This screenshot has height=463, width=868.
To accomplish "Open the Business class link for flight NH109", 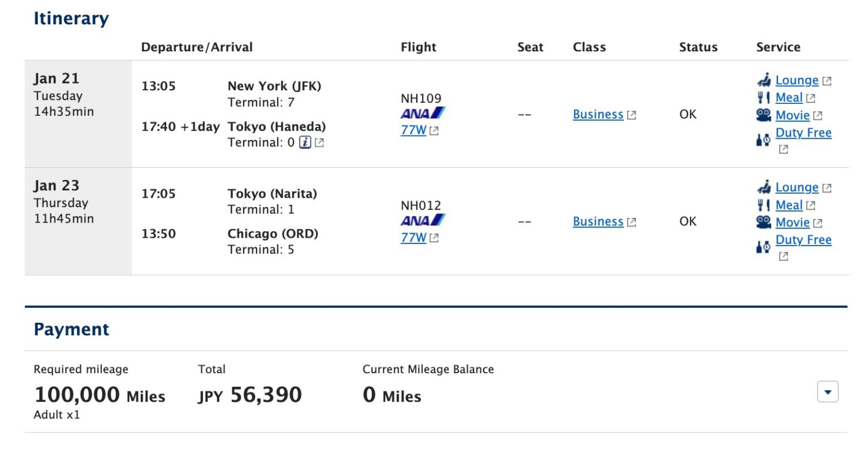I will [x=597, y=114].
